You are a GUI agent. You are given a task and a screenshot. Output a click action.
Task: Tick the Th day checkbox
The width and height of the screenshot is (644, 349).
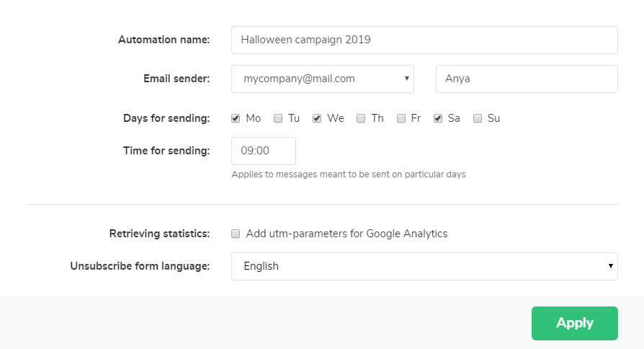click(x=361, y=119)
